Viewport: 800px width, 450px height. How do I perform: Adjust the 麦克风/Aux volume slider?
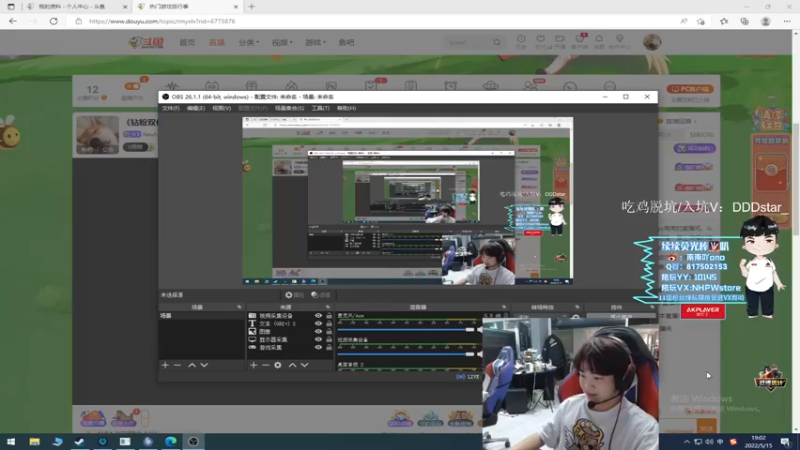[x=406, y=330]
